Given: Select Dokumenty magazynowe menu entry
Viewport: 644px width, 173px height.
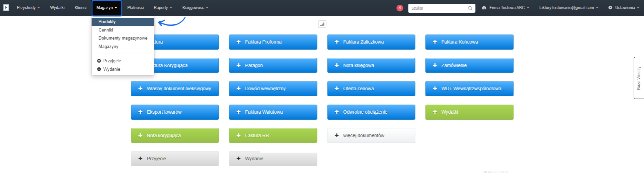Looking at the screenshot, I should coord(123,38).
